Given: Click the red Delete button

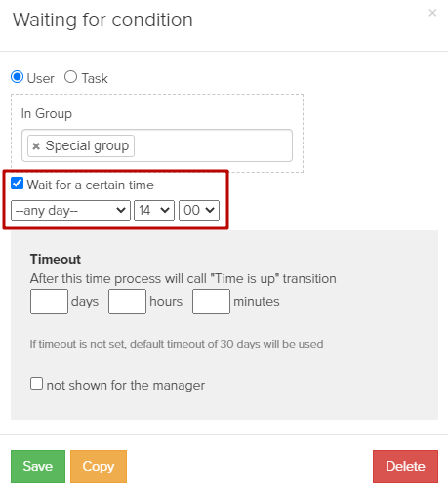Looking at the screenshot, I should tap(405, 467).
